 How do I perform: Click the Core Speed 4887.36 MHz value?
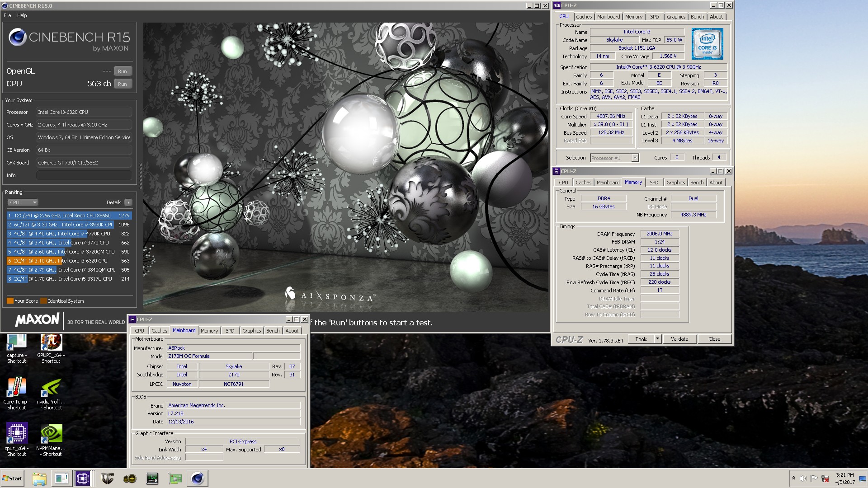(x=611, y=116)
